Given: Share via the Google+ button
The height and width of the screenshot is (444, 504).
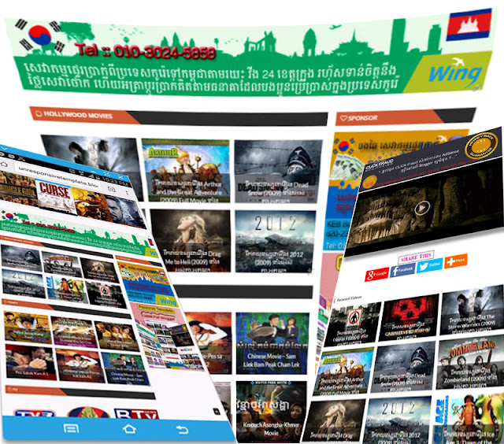Looking at the screenshot, I should [376, 274].
